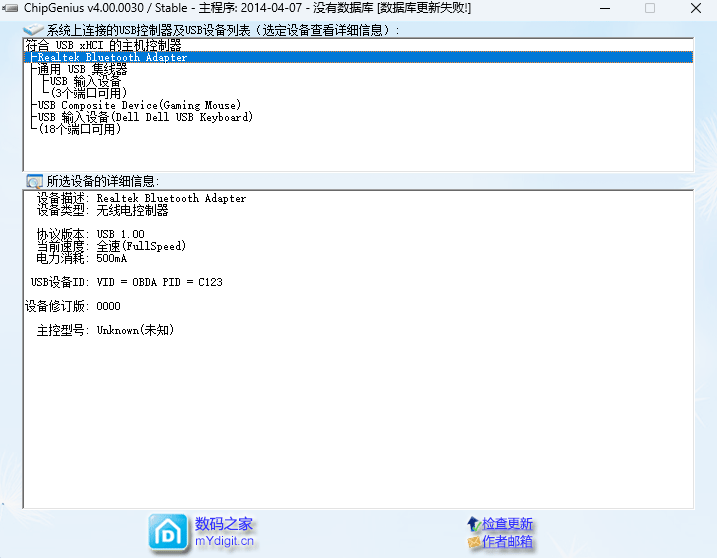Select USB Composite Device (Gaming Mouse)
717x558 pixels.
pos(139,105)
